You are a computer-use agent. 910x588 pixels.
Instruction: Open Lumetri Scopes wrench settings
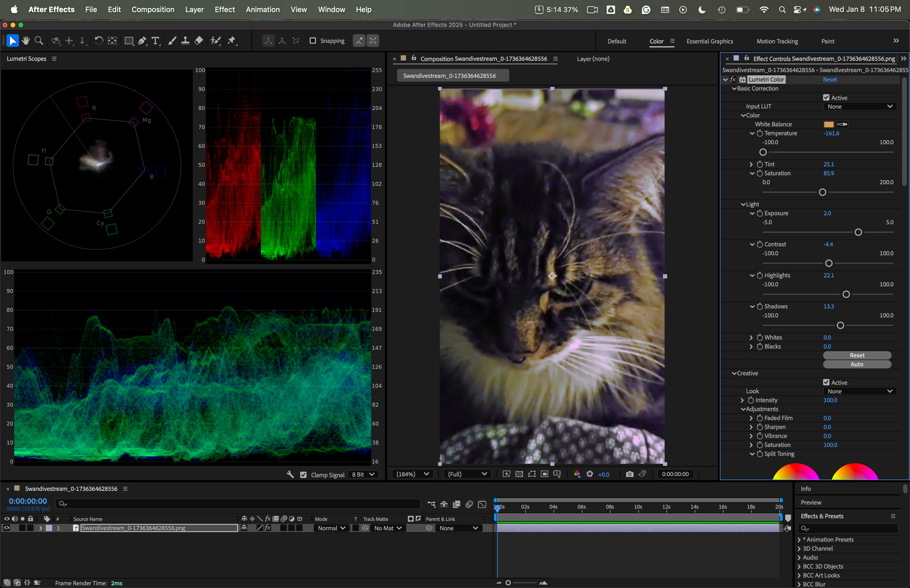290,475
